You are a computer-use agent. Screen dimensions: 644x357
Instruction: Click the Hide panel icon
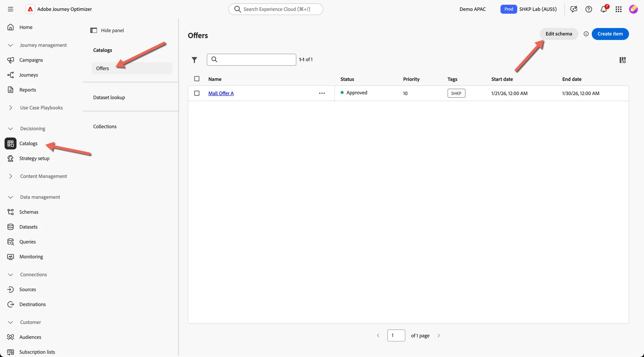(x=94, y=30)
